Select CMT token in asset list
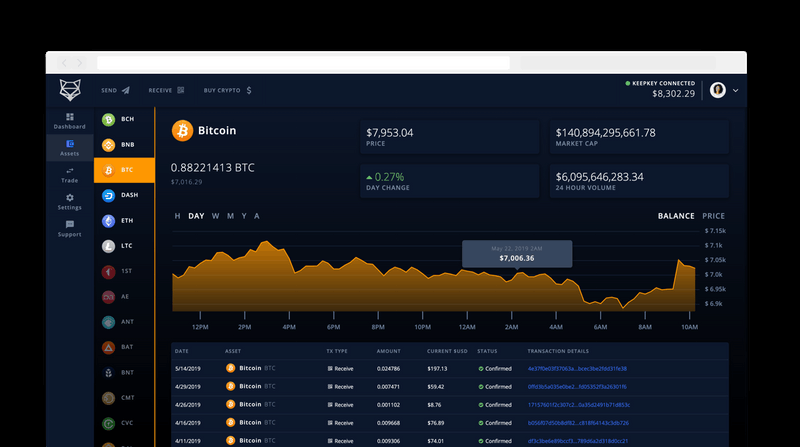The image size is (800, 447). point(124,398)
